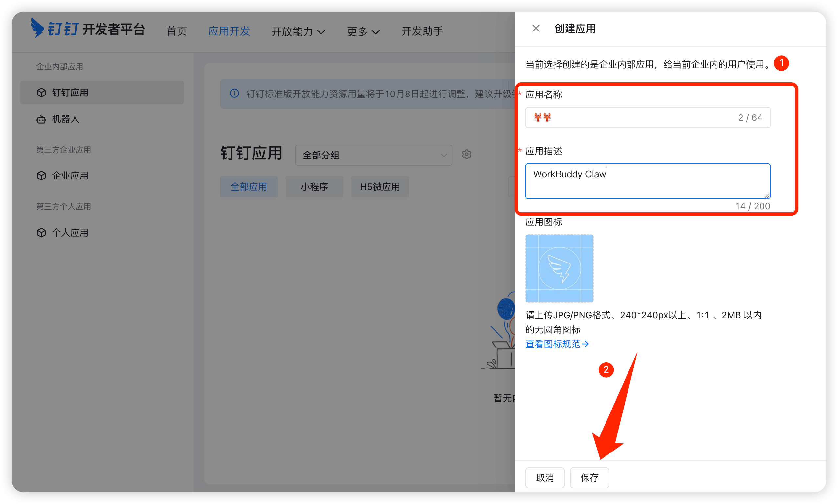The height and width of the screenshot is (504, 838).
Task: Click the info icon in the notice banner
Action: point(234,94)
